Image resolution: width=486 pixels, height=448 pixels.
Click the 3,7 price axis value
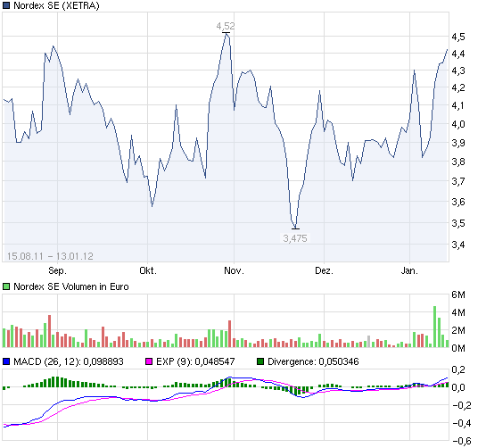point(458,181)
